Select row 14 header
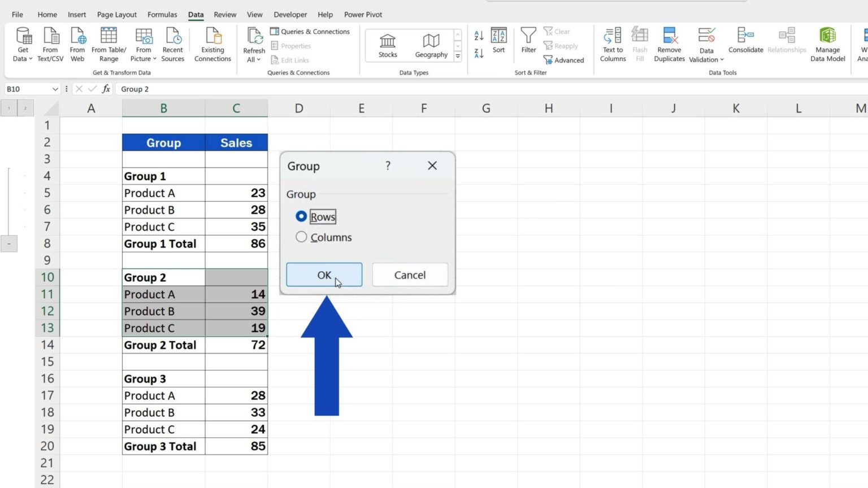The height and width of the screenshot is (488, 868). point(47,345)
